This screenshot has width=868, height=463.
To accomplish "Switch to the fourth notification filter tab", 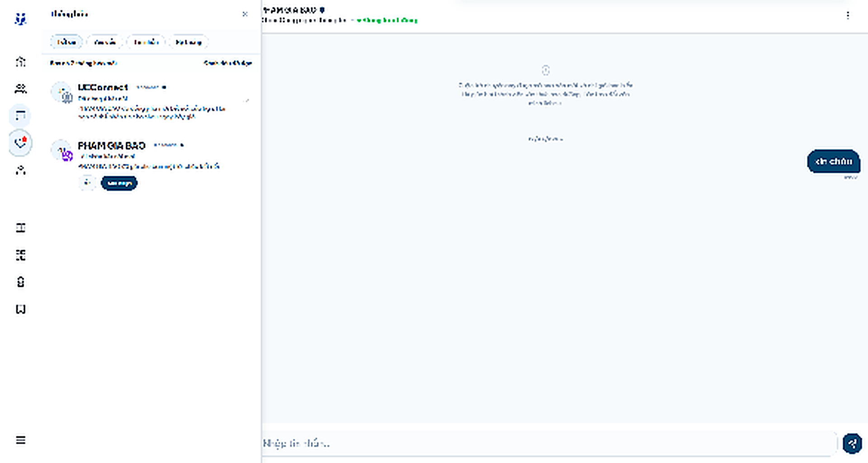I will point(189,42).
